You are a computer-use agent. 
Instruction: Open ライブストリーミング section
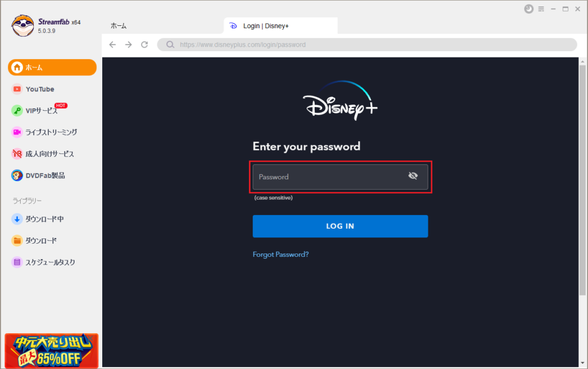pos(52,132)
